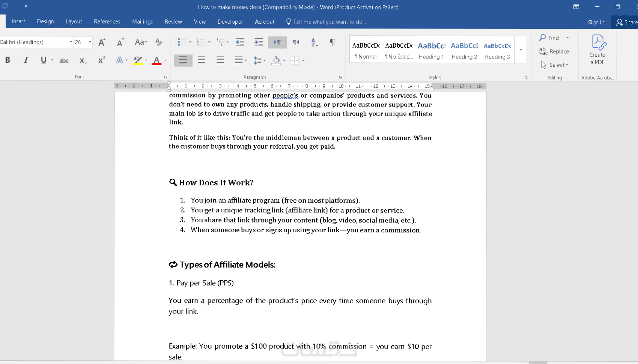Screen dimensions: 638x364
Task: Toggle Subscript formatting
Action: tap(83, 60)
